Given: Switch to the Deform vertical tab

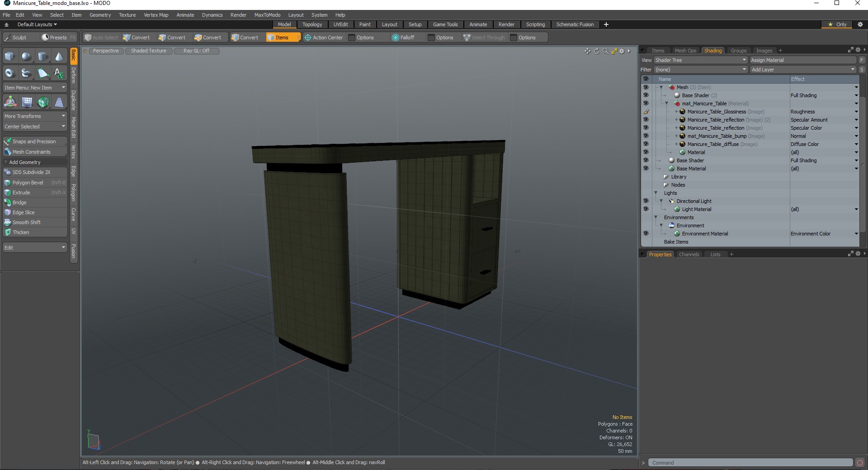Looking at the screenshot, I should [x=73, y=76].
